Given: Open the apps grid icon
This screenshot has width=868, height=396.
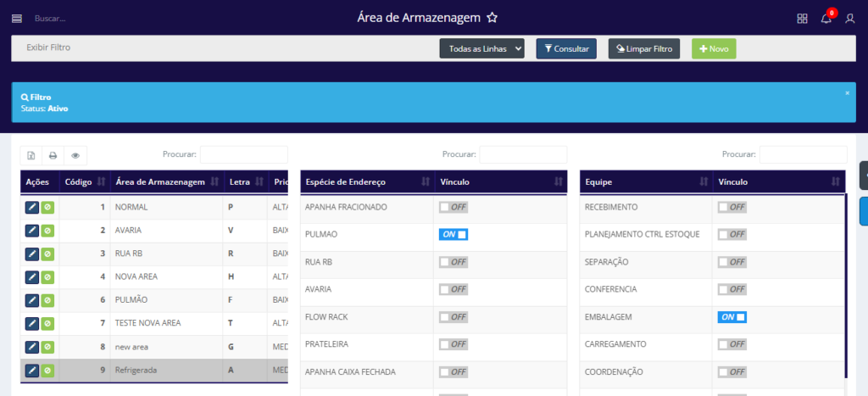Looking at the screenshot, I should (x=803, y=19).
